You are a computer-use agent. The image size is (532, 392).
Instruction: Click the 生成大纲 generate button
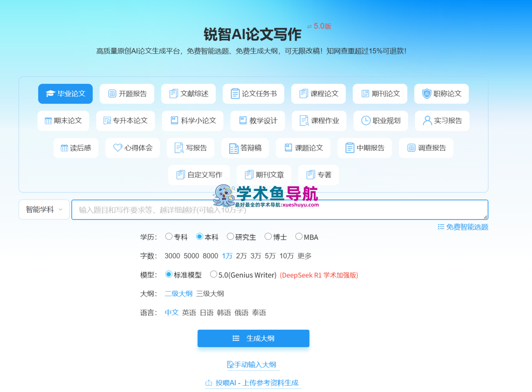click(x=253, y=338)
